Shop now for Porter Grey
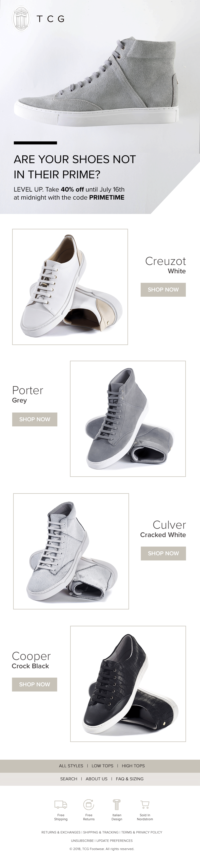 35,419
